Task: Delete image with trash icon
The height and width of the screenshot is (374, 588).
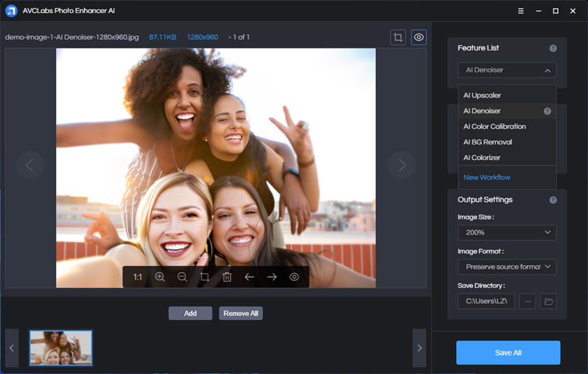Action: [x=227, y=277]
